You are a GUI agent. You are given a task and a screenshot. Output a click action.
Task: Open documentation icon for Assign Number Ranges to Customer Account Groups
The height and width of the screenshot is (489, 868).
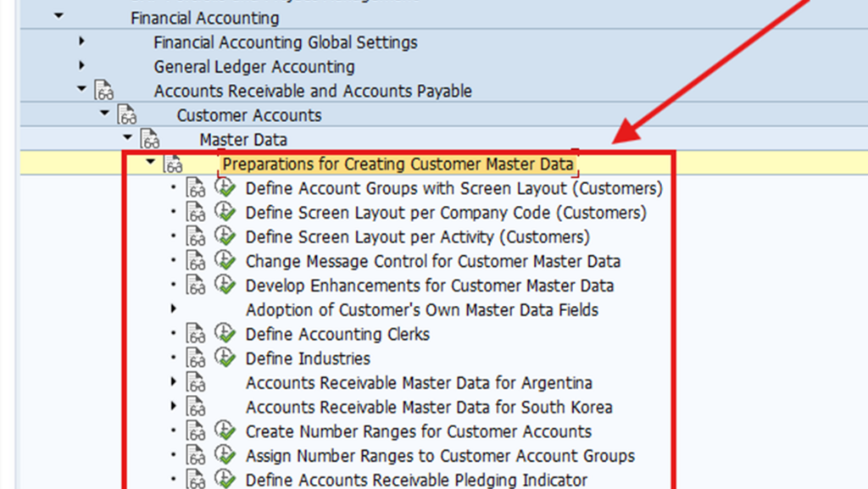click(197, 456)
